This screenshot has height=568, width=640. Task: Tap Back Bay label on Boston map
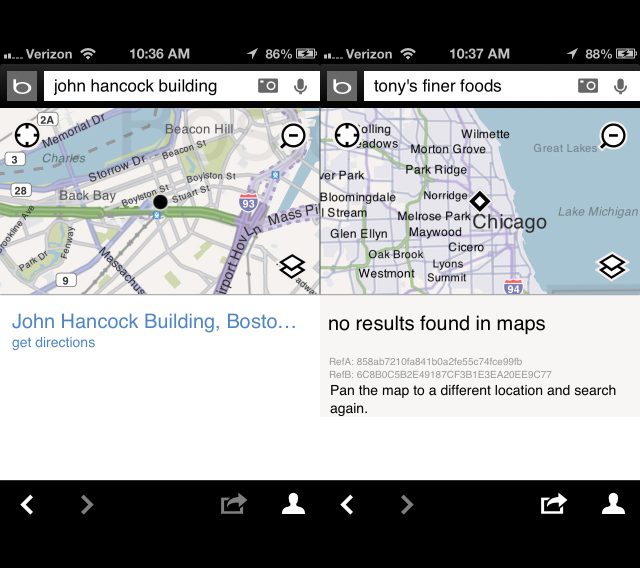[x=88, y=195]
